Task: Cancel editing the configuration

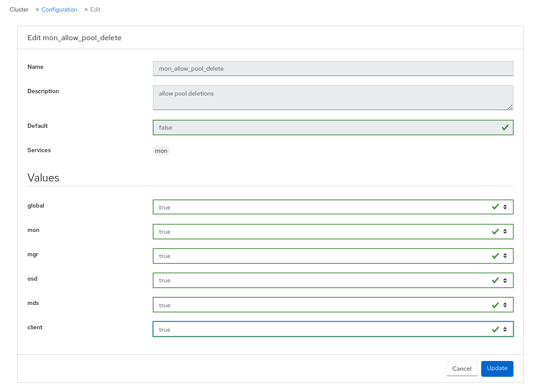Action: click(461, 368)
